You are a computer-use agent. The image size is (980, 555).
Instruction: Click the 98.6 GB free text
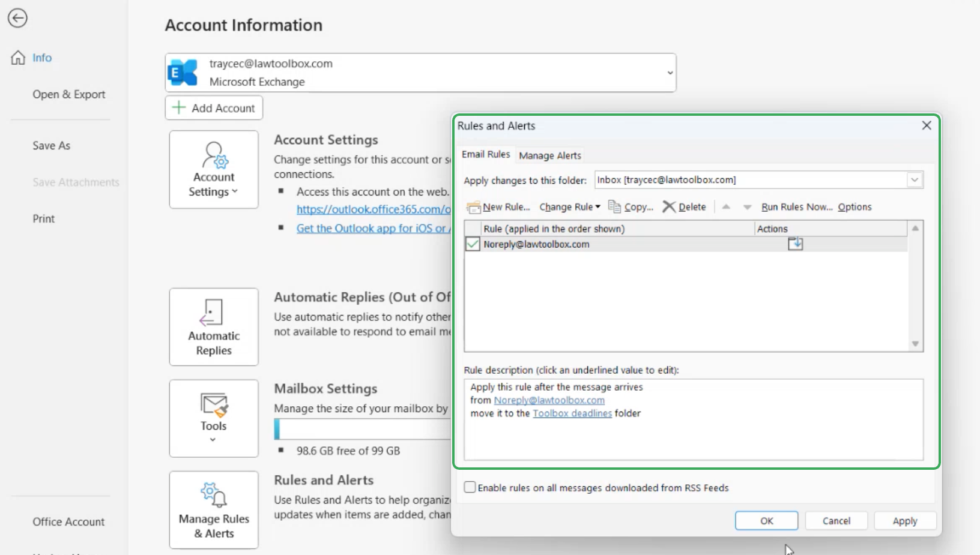coord(348,451)
